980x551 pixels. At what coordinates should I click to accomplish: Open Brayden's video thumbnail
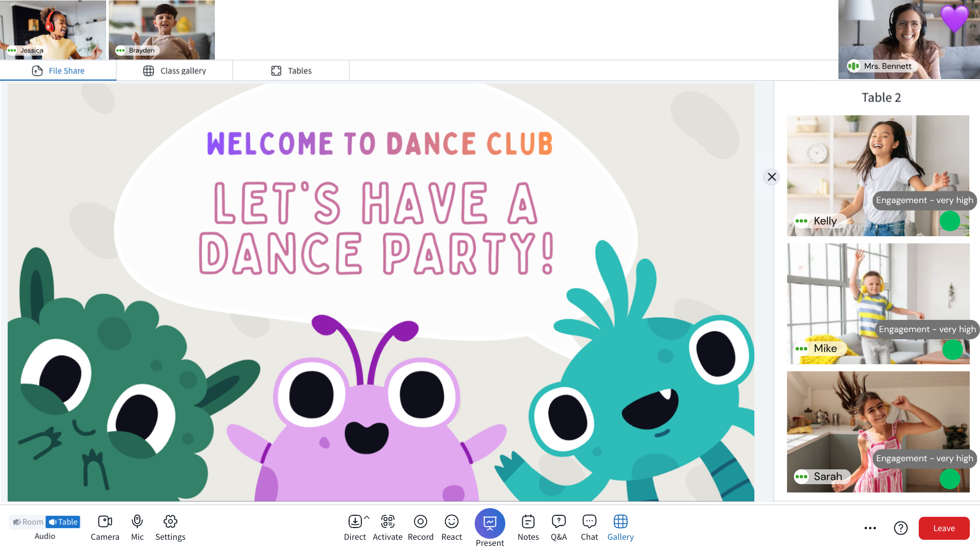click(x=162, y=30)
